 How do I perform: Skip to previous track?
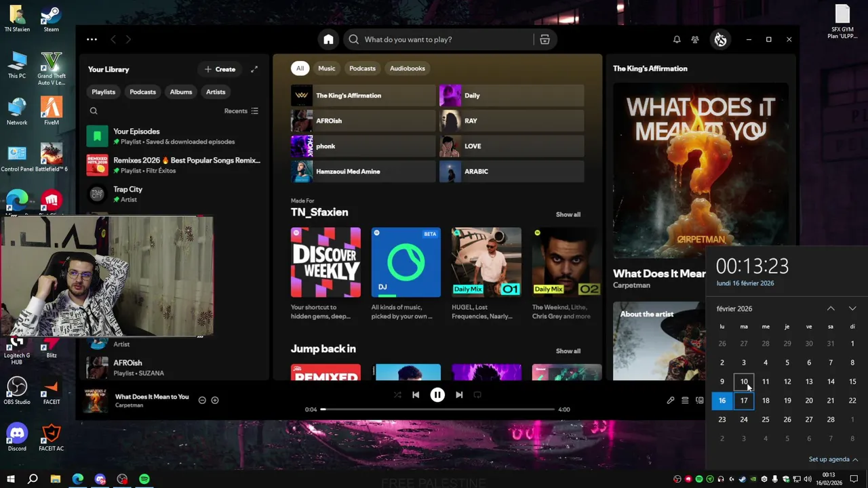[416, 394]
